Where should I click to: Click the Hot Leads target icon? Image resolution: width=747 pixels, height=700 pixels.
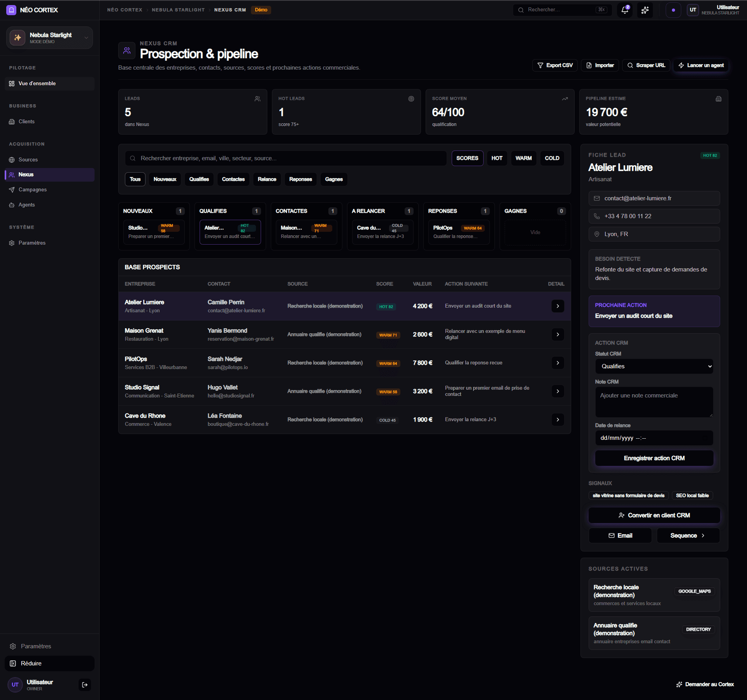pos(411,99)
